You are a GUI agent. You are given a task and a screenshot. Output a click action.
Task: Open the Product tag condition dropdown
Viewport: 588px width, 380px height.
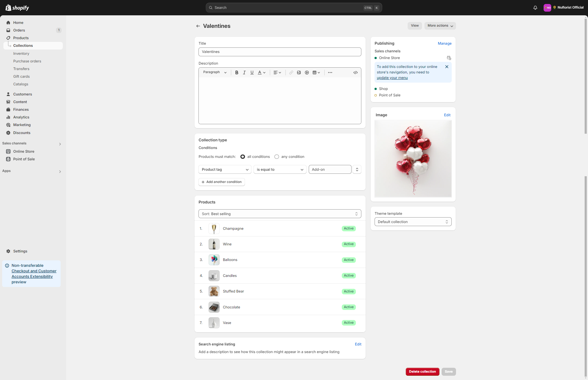tap(225, 170)
